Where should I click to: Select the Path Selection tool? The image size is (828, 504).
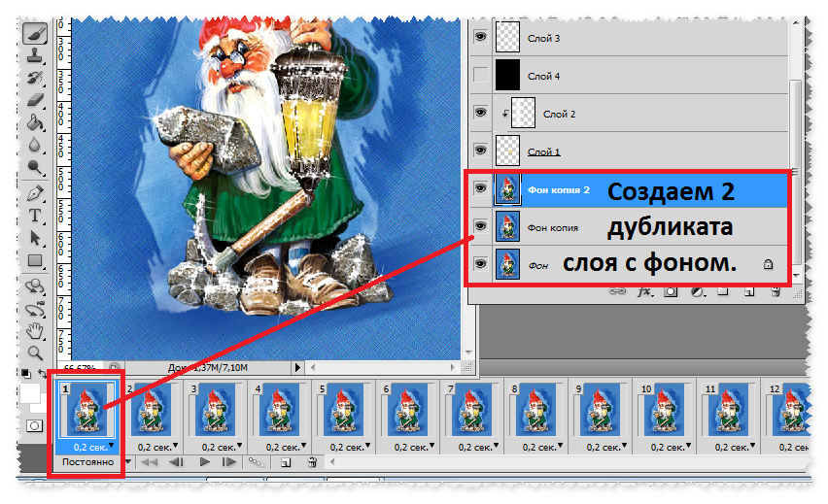click(35, 238)
